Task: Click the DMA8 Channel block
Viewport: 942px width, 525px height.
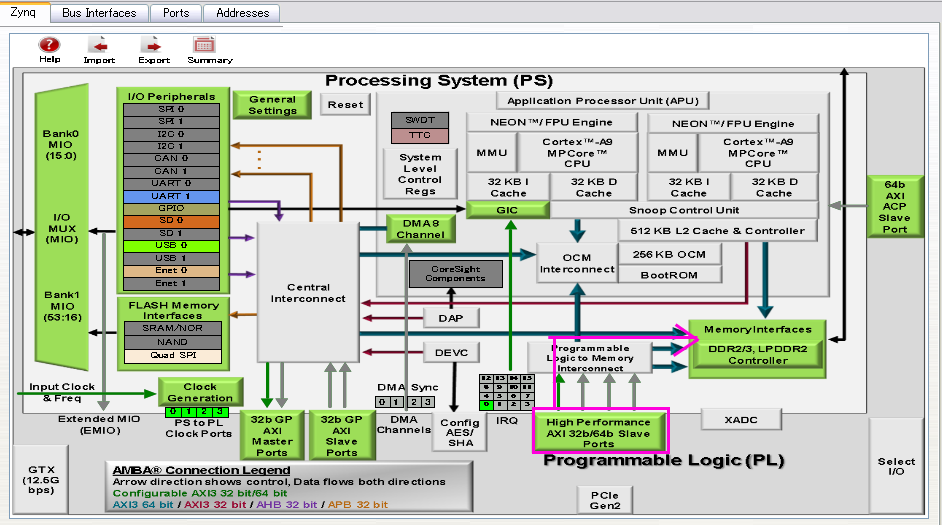Action: [421, 229]
